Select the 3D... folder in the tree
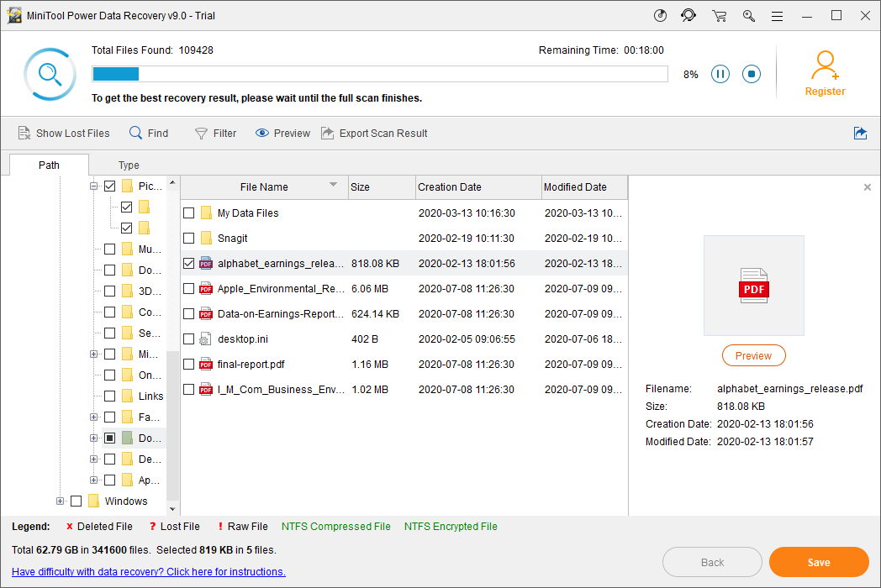This screenshot has width=881, height=588. click(x=150, y=291)
